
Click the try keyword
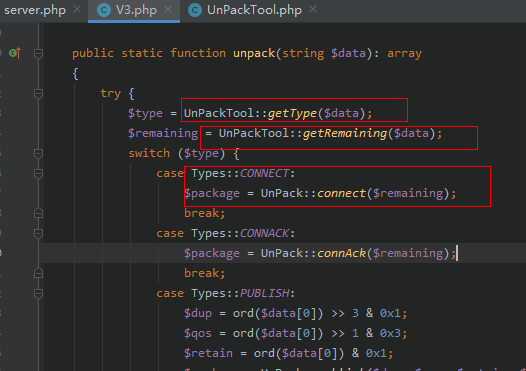point(110,93)
